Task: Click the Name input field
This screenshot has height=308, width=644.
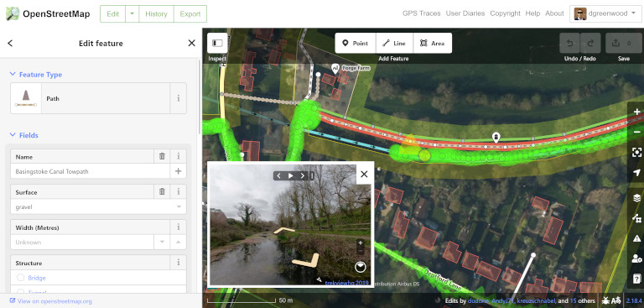Action: [91, 171]
